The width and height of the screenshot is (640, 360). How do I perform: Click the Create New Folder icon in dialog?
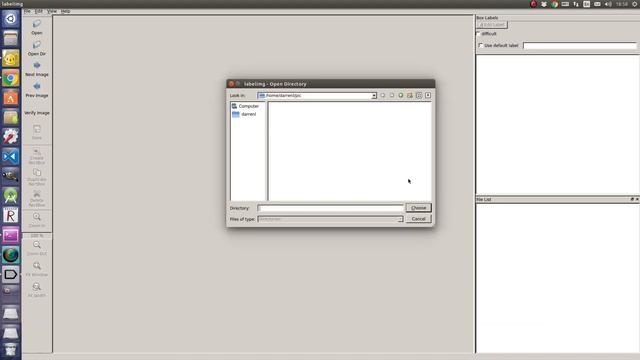coord(410,95)
